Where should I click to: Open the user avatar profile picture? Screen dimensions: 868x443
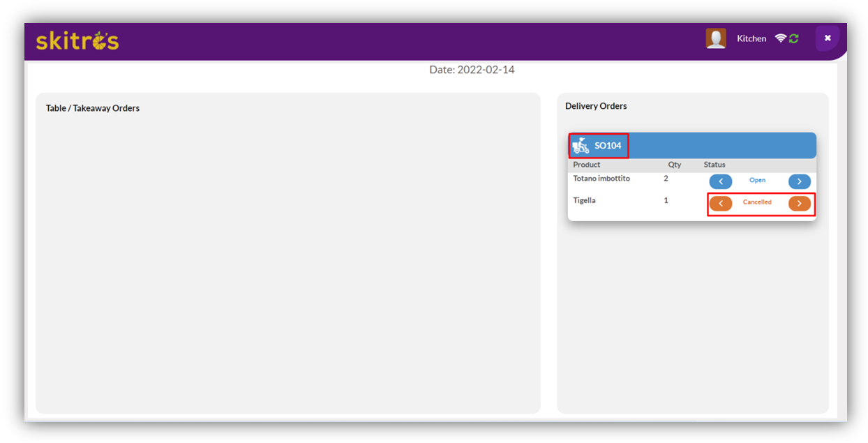(x=715, y=38)
